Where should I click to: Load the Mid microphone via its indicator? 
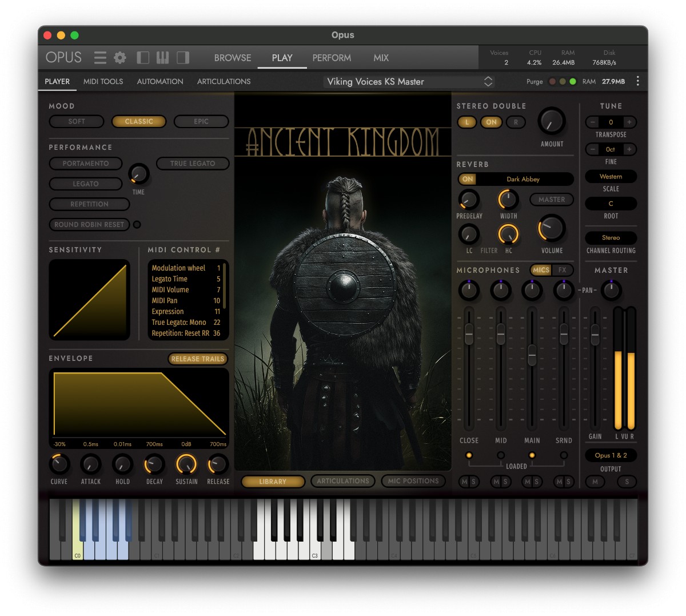(501, 455)
